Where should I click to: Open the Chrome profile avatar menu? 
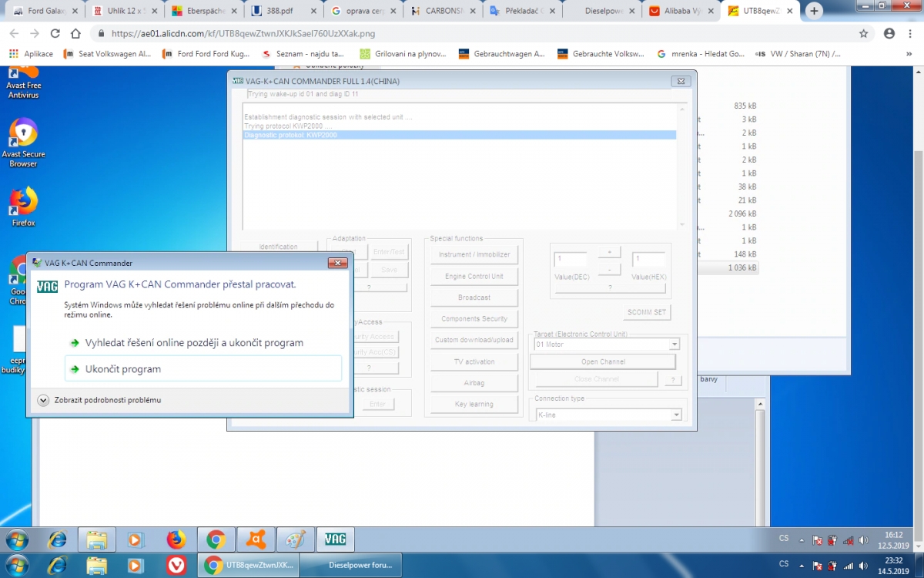pyautogui.click(x=889, y=34)
